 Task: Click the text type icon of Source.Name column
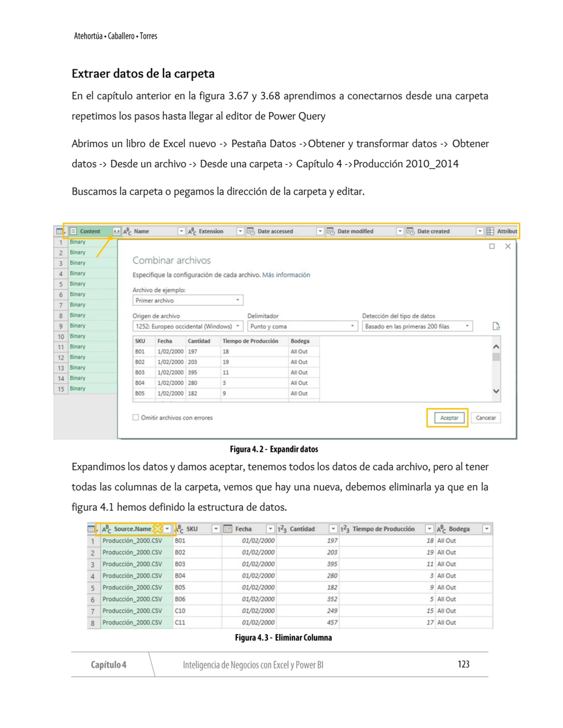106,529
